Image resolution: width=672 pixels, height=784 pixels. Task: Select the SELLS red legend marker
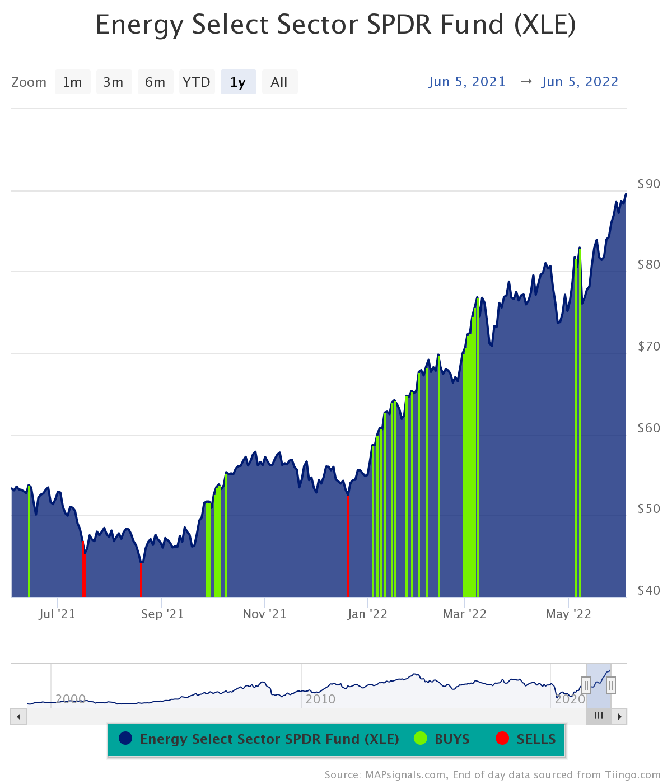(x=502, y=739)
